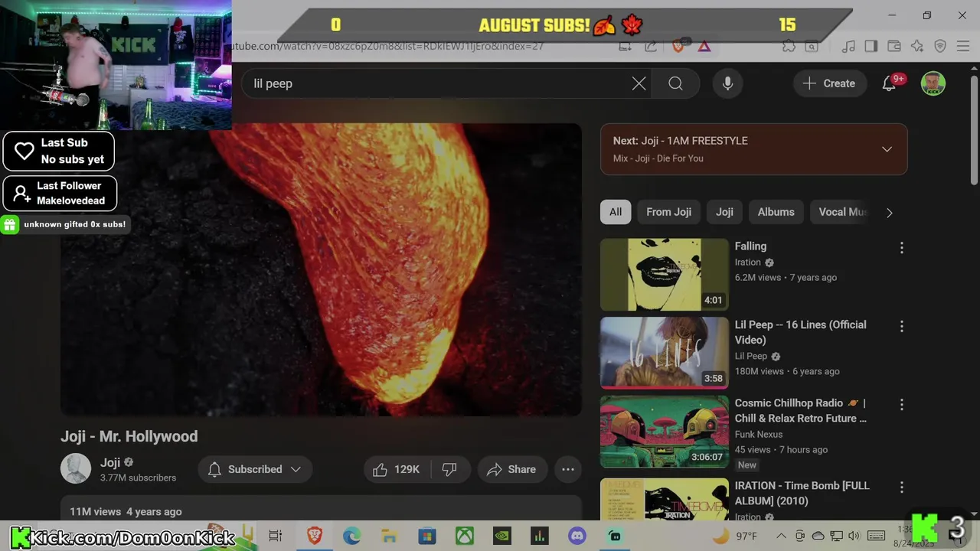Open the Brave Shields lion icon
The height and width of the screenshot is (551, 980).
(x=678, y=47)
